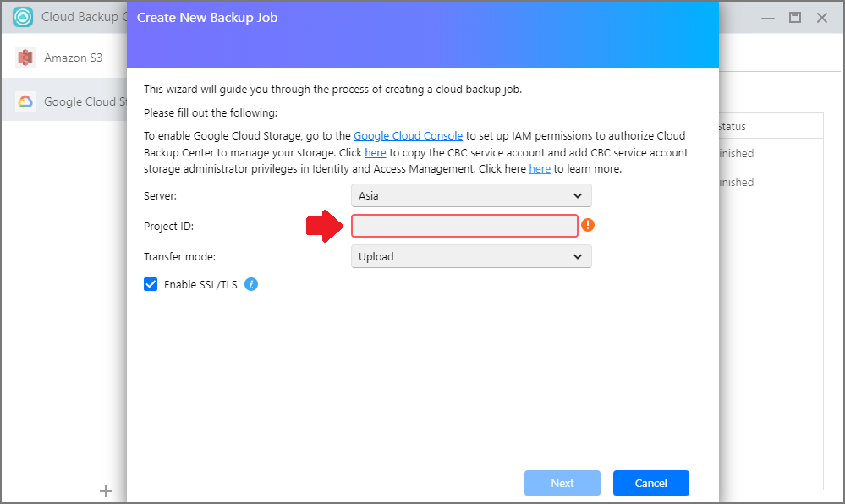
Task: Open the Transfer mode dropdown showing Upload
Action: tap(471, 256)
